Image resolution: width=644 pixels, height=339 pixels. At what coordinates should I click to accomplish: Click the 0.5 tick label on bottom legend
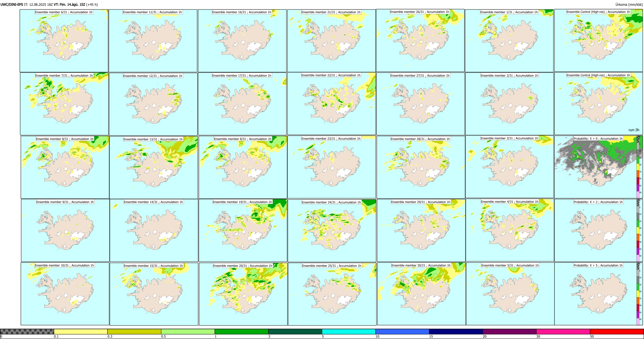click(163, 337)
